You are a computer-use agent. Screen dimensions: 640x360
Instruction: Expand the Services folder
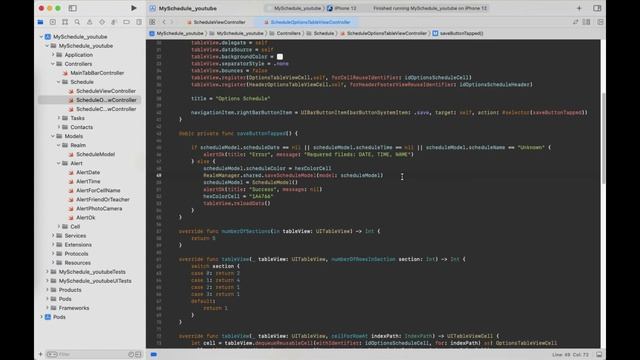pyautogui.click(x=53, y=236)
